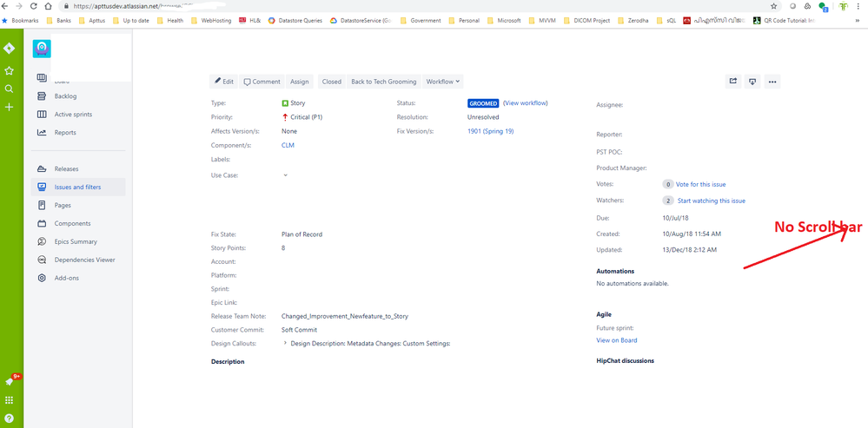868x428 pixels.
Task: Click the project avatar icon
Action: pyautogui.click(x=42, y=49)
